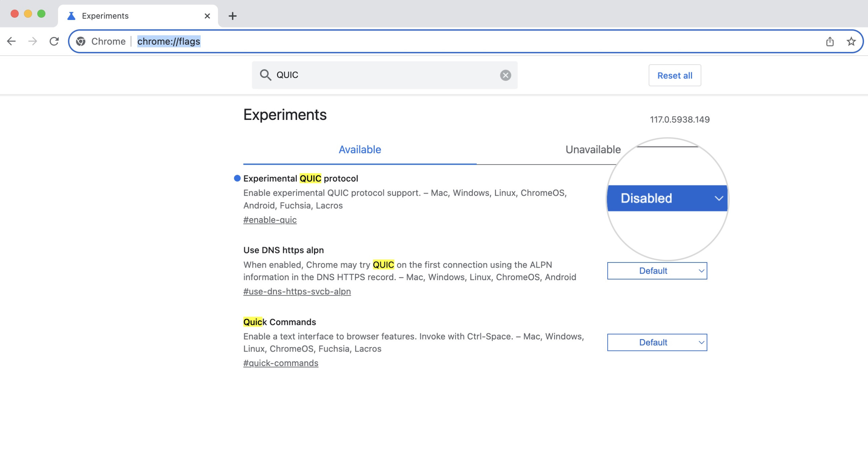The width and height of the screenshot is (868, 459).
Task: Open the share icon in the address bar
Action: tap(830, 41)
